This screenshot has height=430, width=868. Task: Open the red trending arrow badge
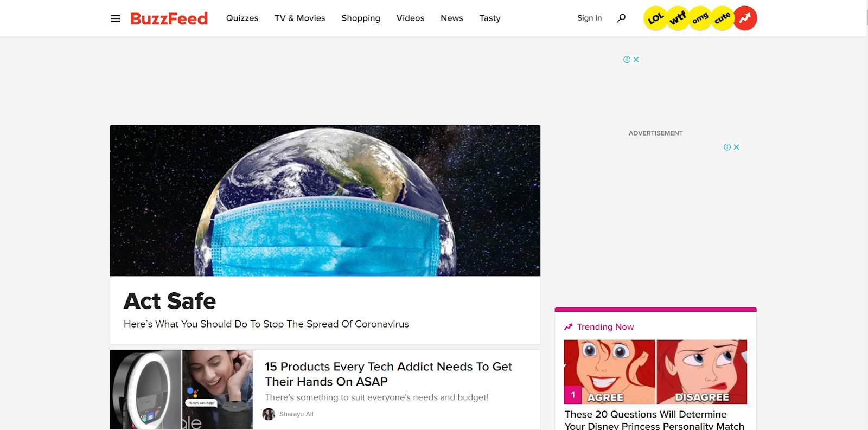[745, 18]
